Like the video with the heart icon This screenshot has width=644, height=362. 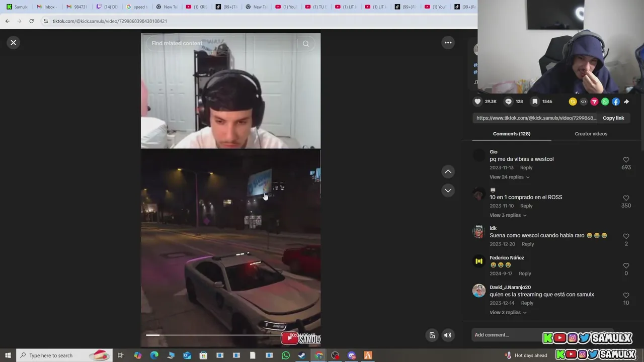click(477, 102)
